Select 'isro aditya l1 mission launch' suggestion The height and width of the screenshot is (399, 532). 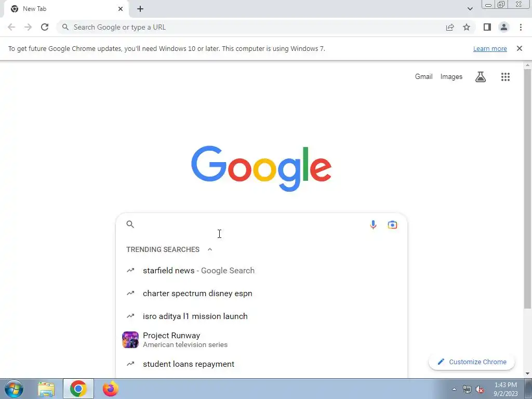pos(261,316)
